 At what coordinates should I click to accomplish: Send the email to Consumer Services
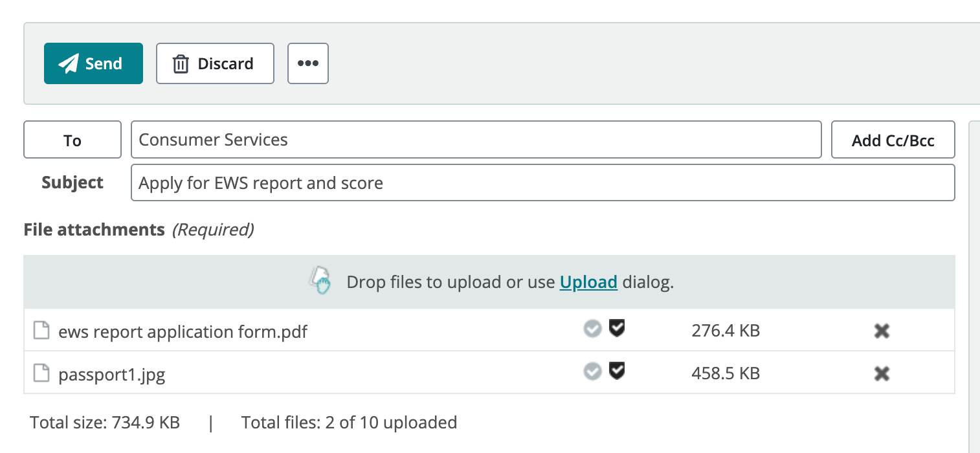tap(93, 63)
